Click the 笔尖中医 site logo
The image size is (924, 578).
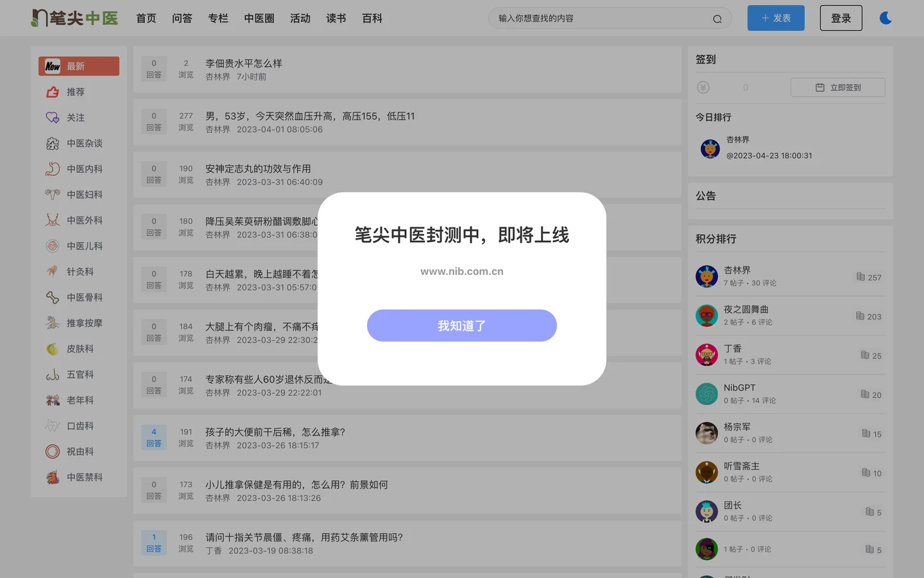(x=74, y=18)
